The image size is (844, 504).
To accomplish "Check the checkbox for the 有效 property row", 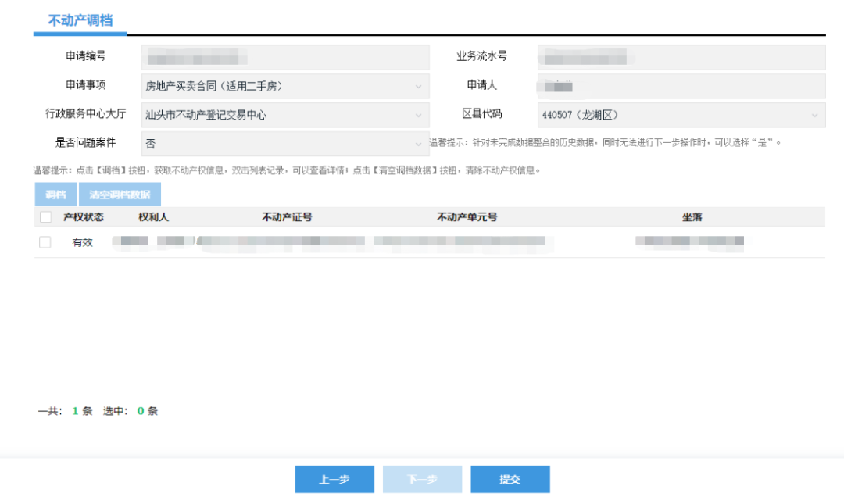I will click(x=45, y=242).
